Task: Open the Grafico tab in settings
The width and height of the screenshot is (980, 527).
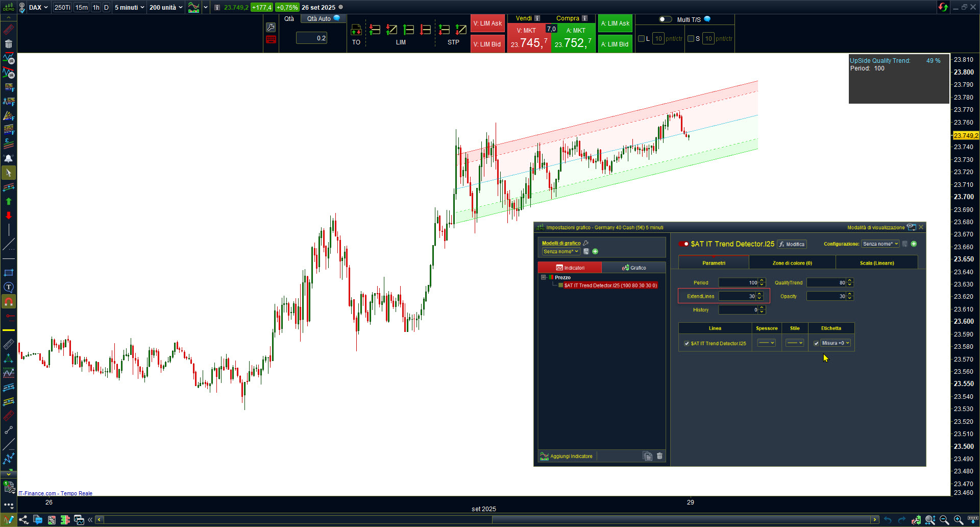Action: [634, 268]
